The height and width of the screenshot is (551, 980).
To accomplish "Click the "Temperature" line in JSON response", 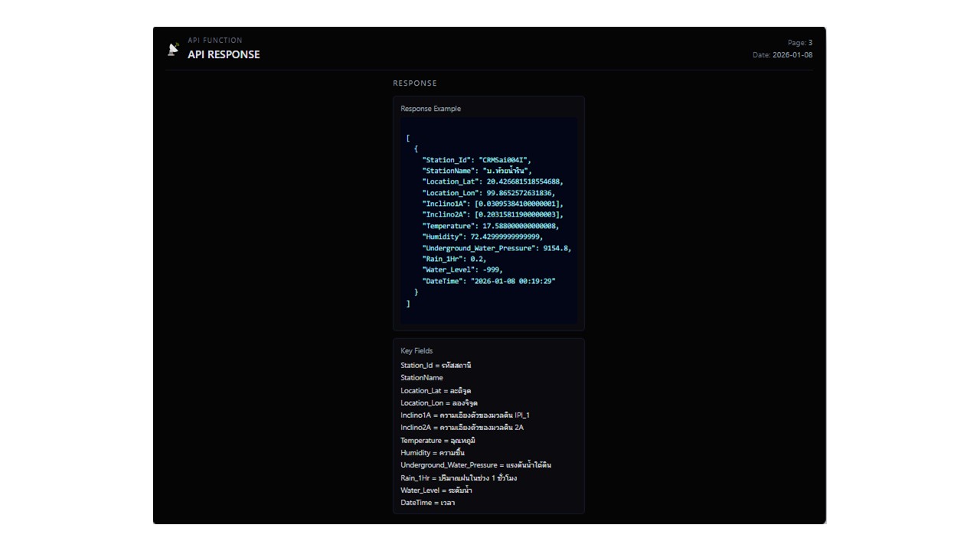I will (x=490, y=227).
